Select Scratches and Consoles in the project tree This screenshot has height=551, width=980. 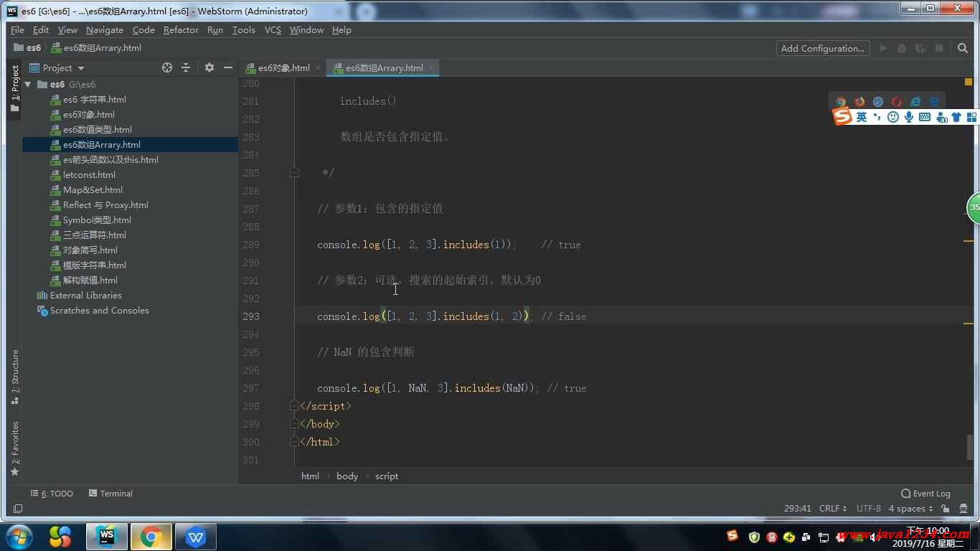pyautogui.click(x=100, y=310)
